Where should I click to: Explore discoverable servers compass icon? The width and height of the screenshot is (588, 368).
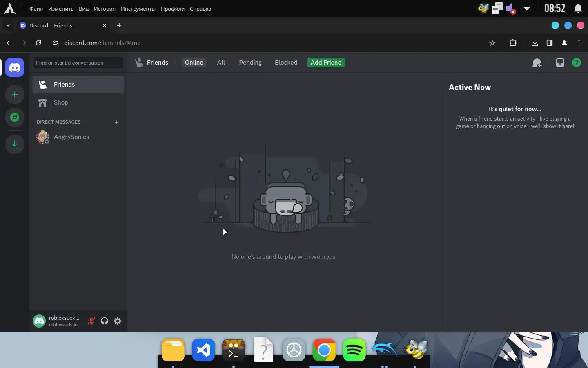tap(15, 117)
